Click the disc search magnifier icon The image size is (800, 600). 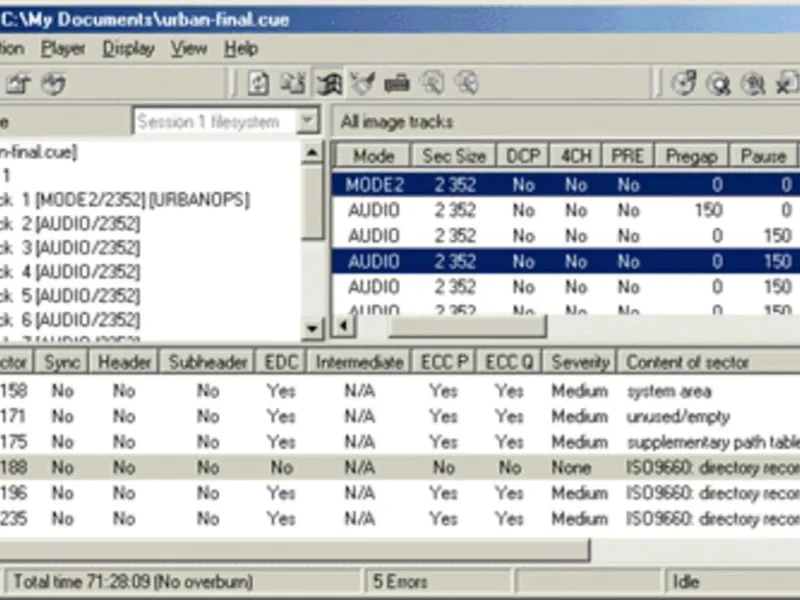pyautogui.click(x=718, y=83)
